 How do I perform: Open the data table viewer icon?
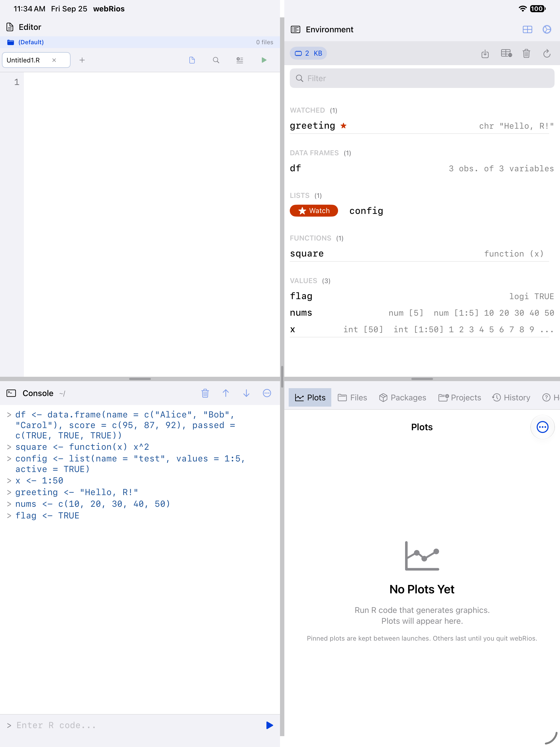pyautogui.click(x=506, y=53)
